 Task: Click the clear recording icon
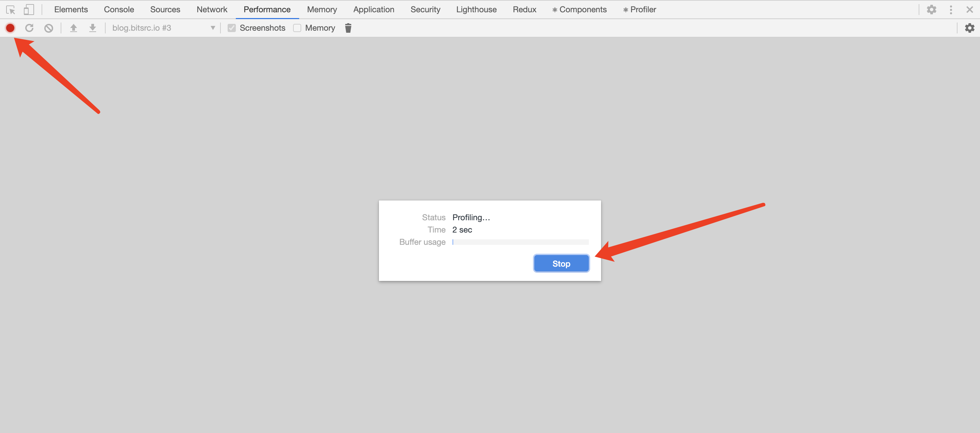pyautogui.click(x=49, y=28)
